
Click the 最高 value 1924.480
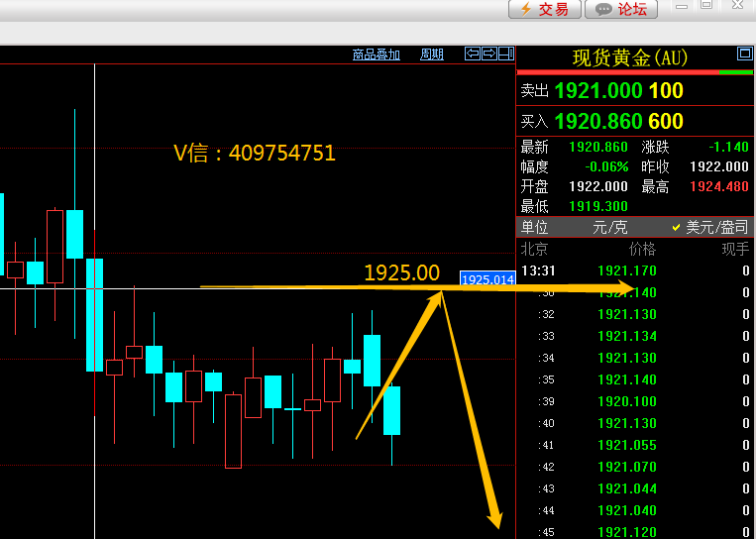[719, 186]
